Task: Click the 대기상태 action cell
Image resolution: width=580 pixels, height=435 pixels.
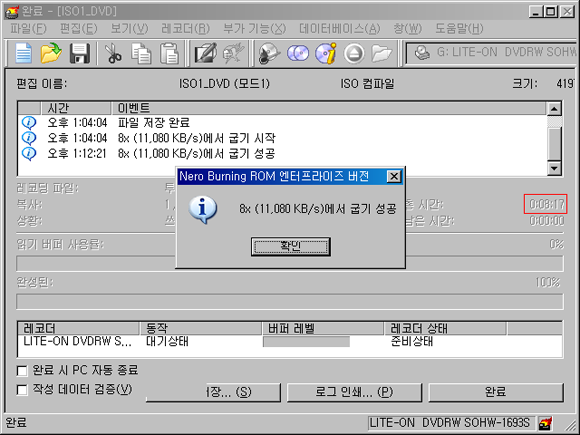Action: tap(167, 341)
